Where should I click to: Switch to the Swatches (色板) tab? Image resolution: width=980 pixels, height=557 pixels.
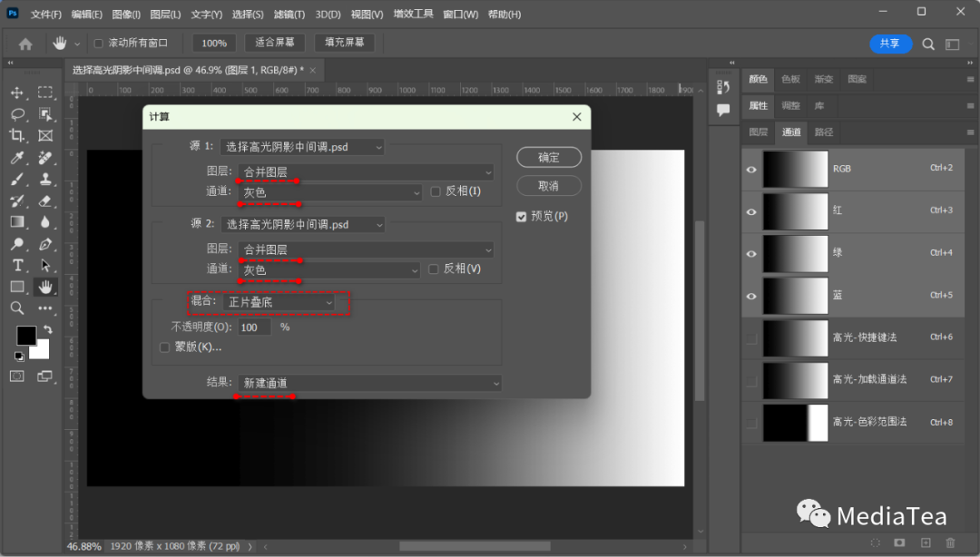[790, 80]
